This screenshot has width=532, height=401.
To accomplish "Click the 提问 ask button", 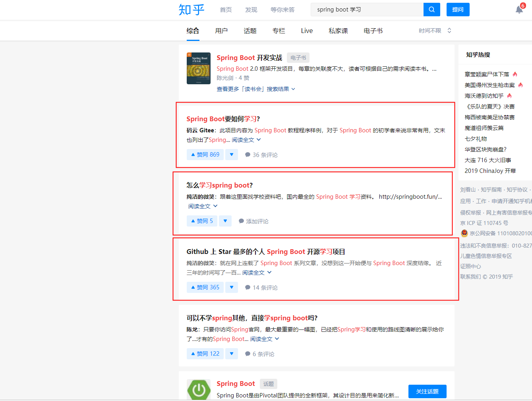I will pyautogui.click(x=458, y=10).
